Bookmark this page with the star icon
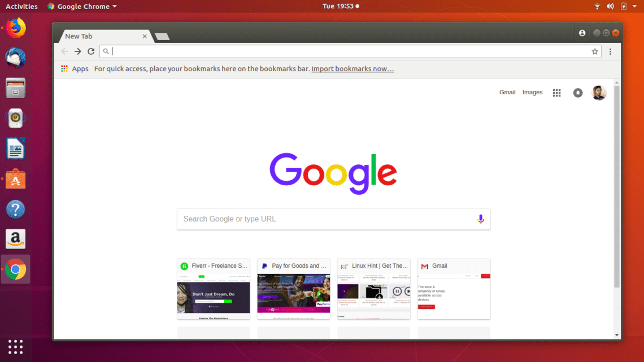Viewport: 644px width, 362px height. pyautogui.click(x=595, y=51)
